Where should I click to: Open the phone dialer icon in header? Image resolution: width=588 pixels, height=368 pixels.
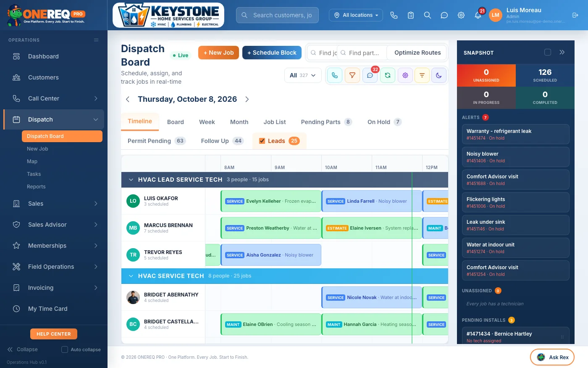(394, 15)
